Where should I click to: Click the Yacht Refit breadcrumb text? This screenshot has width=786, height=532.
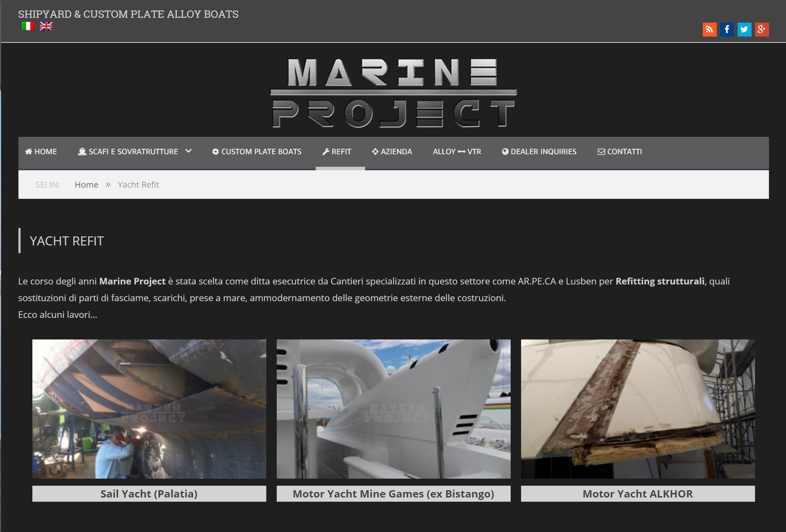(x=138, y=185)
